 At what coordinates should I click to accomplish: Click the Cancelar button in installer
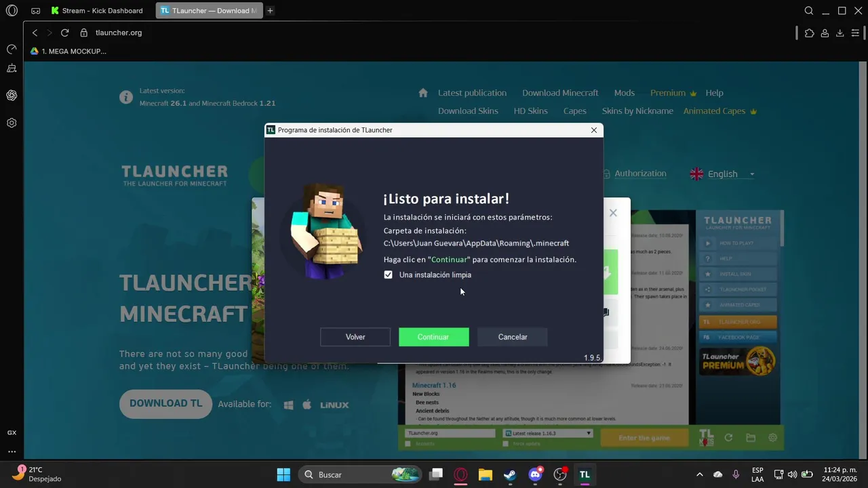[513, 337]
